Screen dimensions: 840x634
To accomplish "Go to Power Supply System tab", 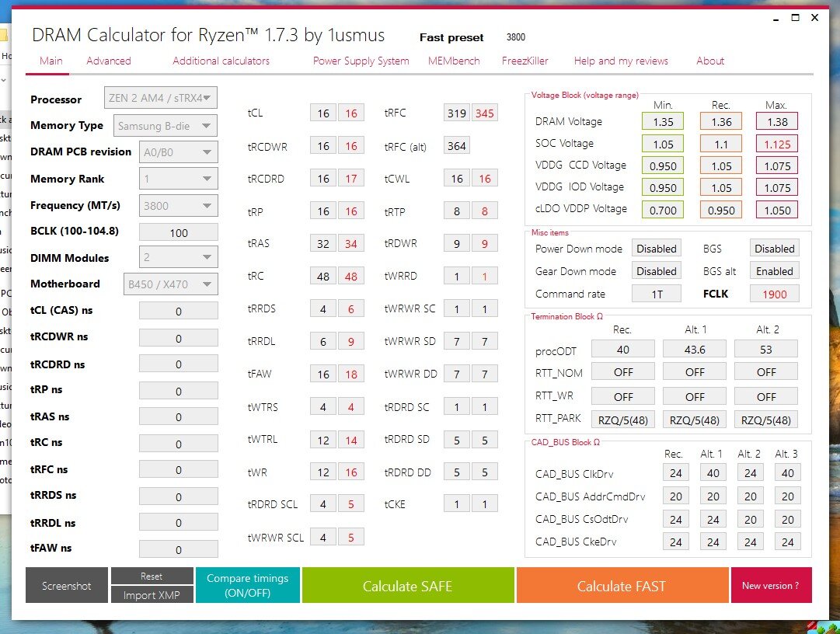I will coord(361,61).
